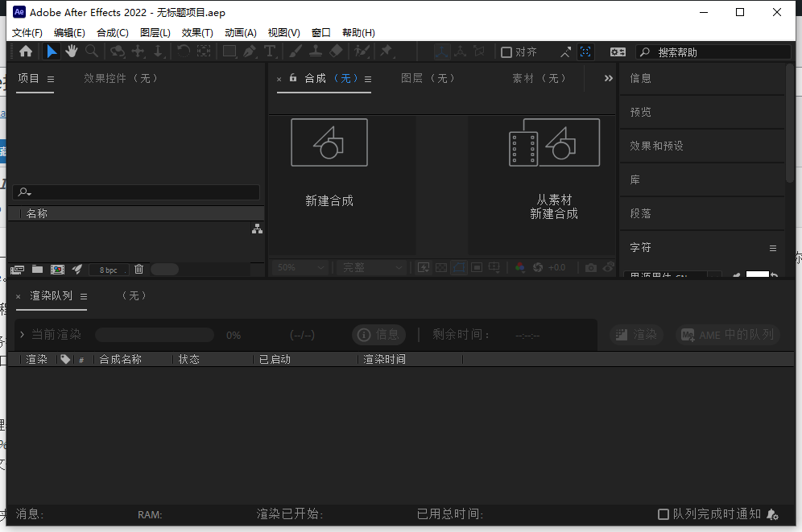Click the project panel search field
802x532 pixels.
click(136, 192)
